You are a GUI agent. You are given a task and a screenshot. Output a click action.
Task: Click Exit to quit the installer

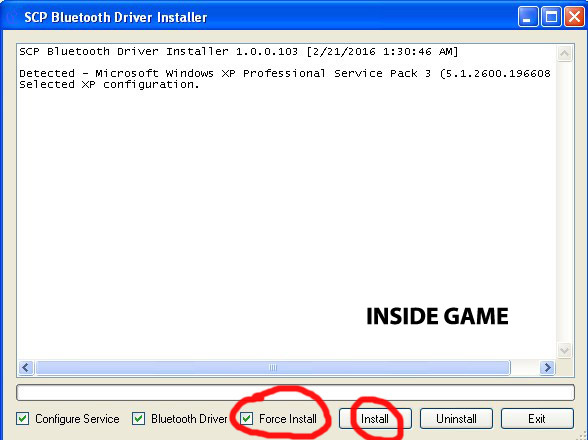[x=537, y=418]
